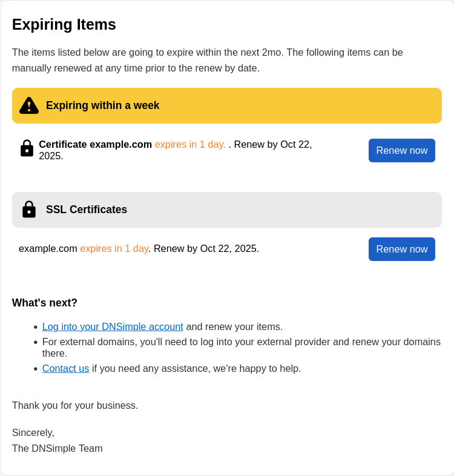The height and width of the screenshot is (476, 454).
Task: Click the What's next? heading
Action: coord(45,303)
